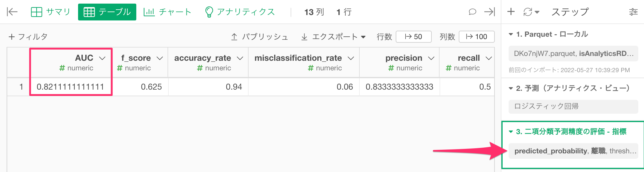Switch to チャート tab
Viewport: 644px width, 172px height.
click(168, 12)
